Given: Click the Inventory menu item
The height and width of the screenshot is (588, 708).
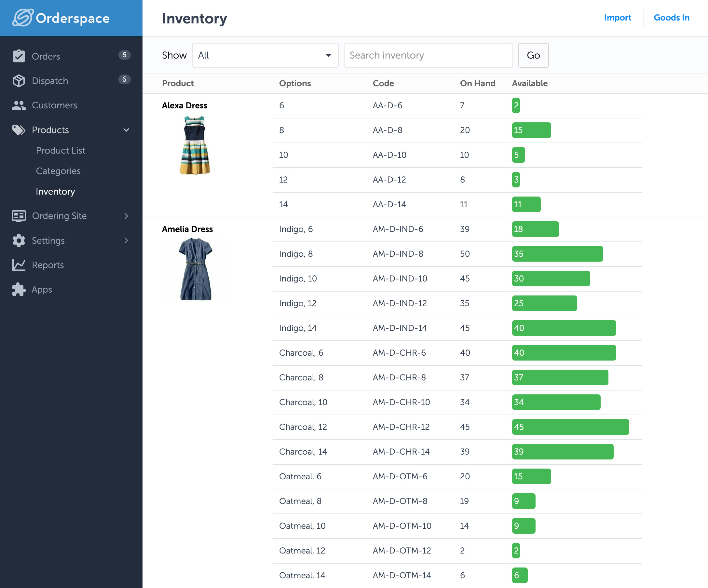Looking at the screenshot, I should click(x=55, y=191).
